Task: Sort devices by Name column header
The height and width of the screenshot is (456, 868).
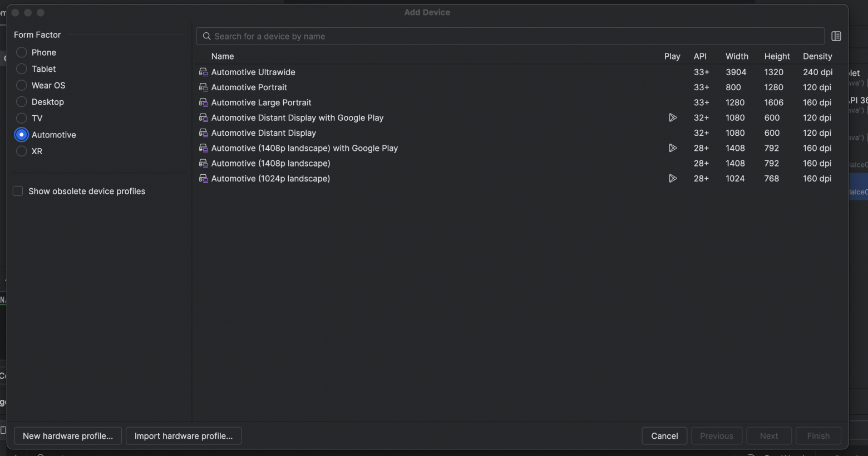Action: tap(223, 56)
